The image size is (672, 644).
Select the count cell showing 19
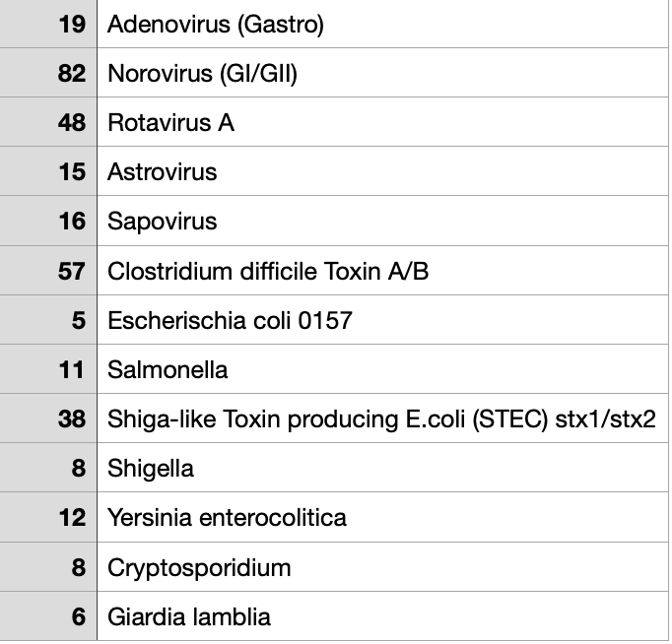click(x=48, y=24)
